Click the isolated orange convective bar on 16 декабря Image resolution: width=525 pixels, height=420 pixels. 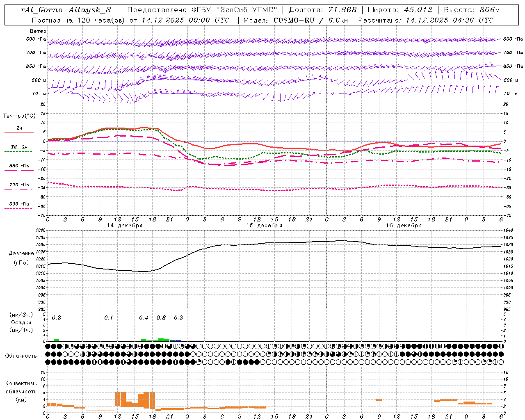379,399
